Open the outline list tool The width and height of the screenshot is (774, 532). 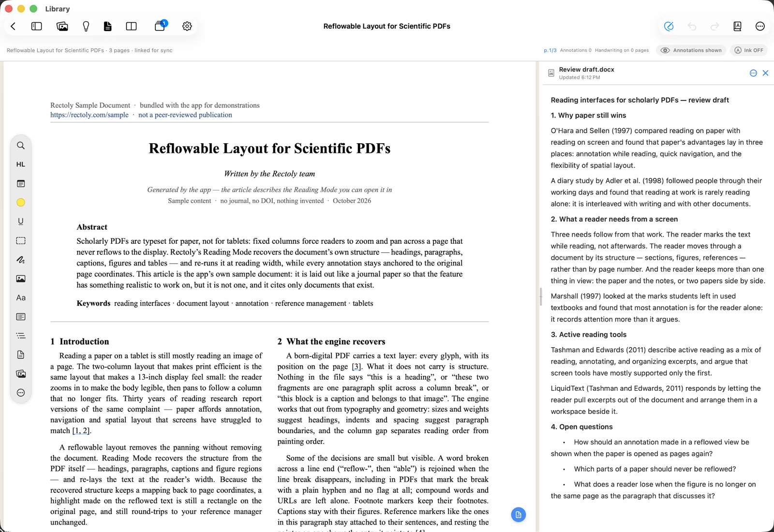21,336
